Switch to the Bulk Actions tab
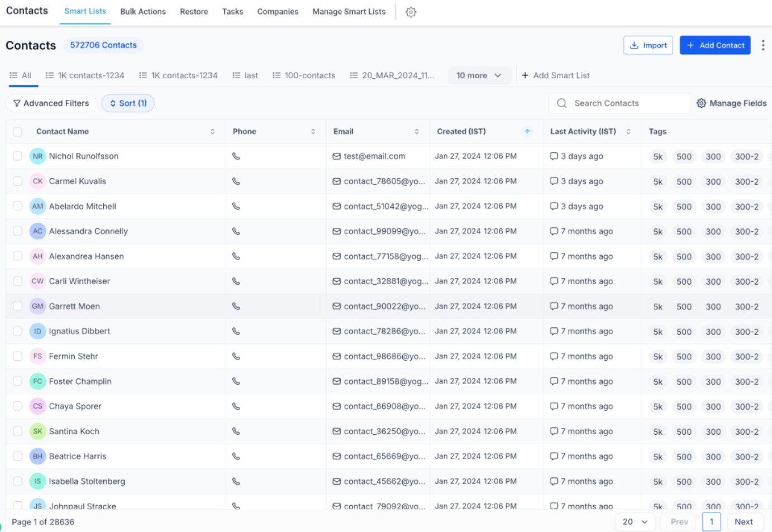The width and height of the screenshot is (772, 532). coord(143,12)
